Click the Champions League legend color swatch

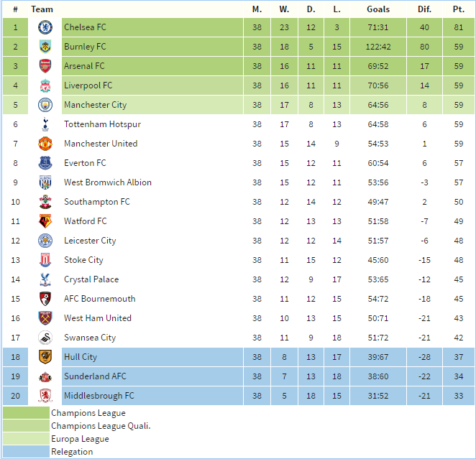pyautogui.click(x=26, y=413)
